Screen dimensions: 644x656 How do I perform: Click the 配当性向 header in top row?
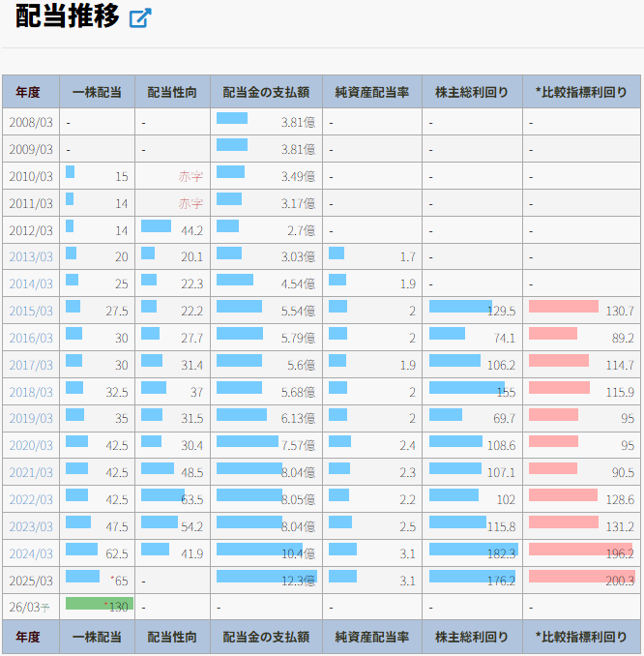click(172, 93)
